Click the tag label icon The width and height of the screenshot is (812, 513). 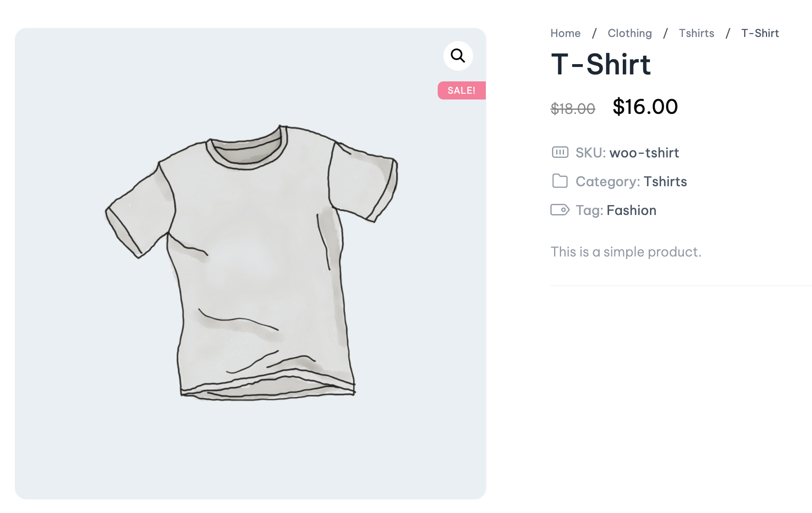560,210
